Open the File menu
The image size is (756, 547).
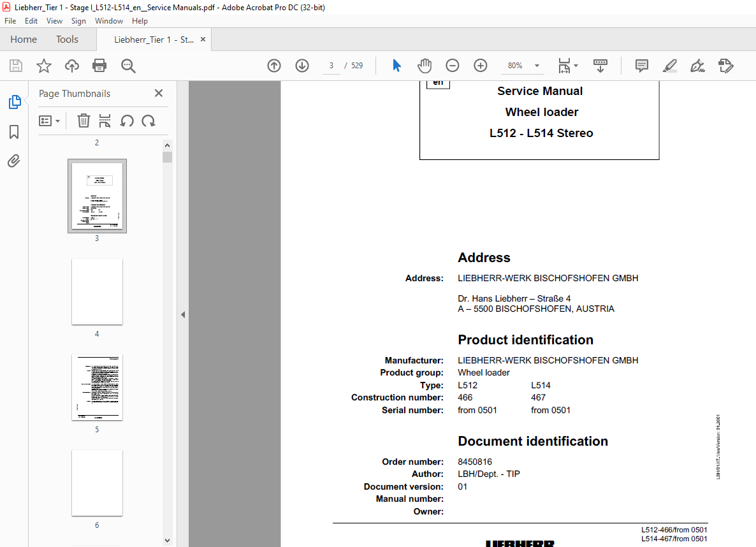point(10,21)
